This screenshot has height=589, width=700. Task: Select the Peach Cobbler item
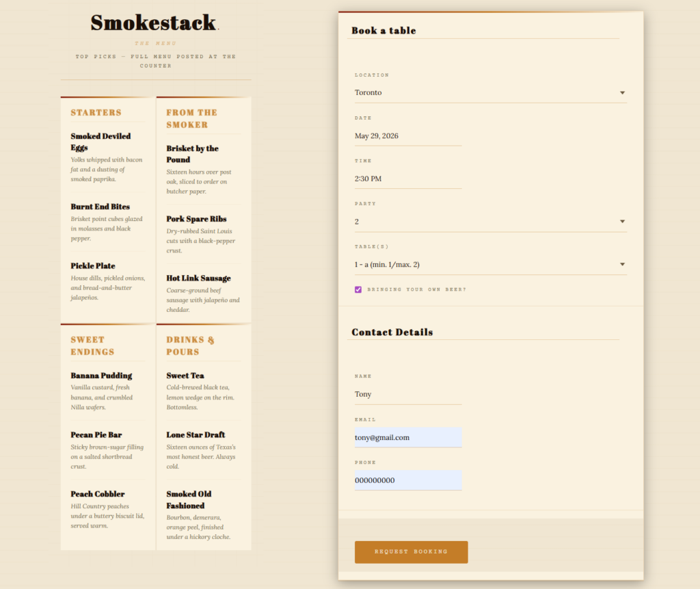click(x=98, y=494)
